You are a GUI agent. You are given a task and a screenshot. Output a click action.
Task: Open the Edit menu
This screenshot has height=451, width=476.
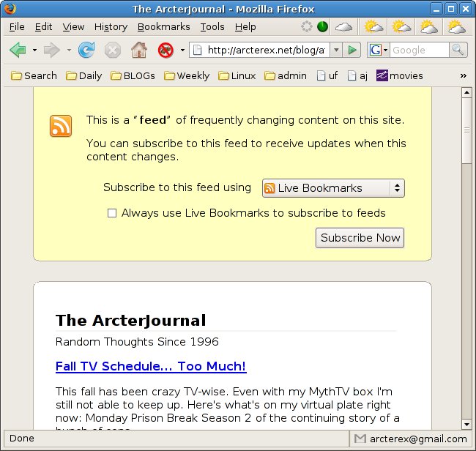pos(43,27)
